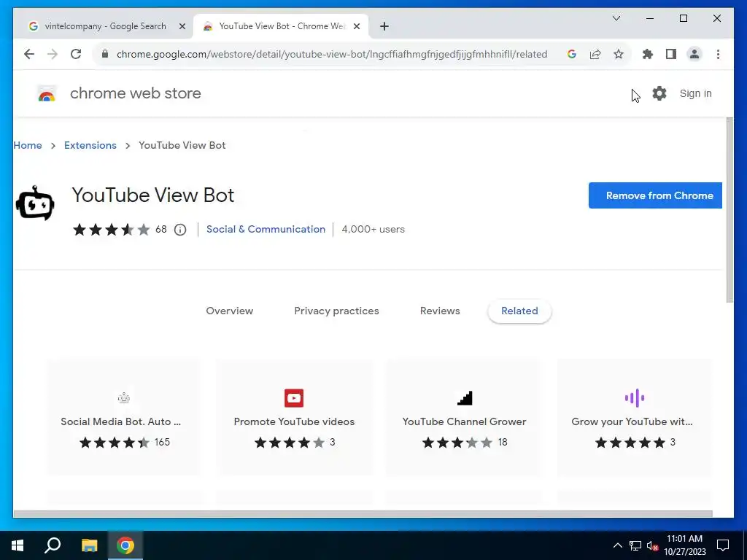Viewport: 747px width, 560px height.
Task: Open Grow your YouTube wit... card title
Action: click(x=632, y=421)
